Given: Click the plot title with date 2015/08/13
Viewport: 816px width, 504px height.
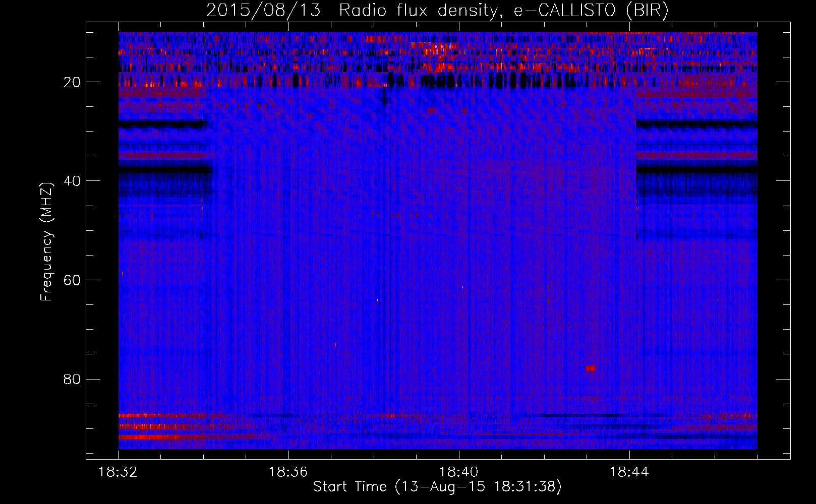Looking at the screenshot, I should (x=437, y=11).
